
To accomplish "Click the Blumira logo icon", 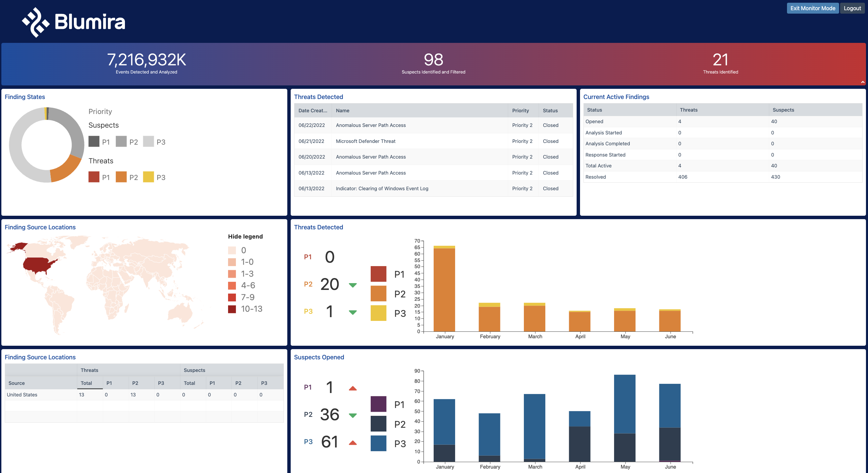I will (x=35, y=22).
